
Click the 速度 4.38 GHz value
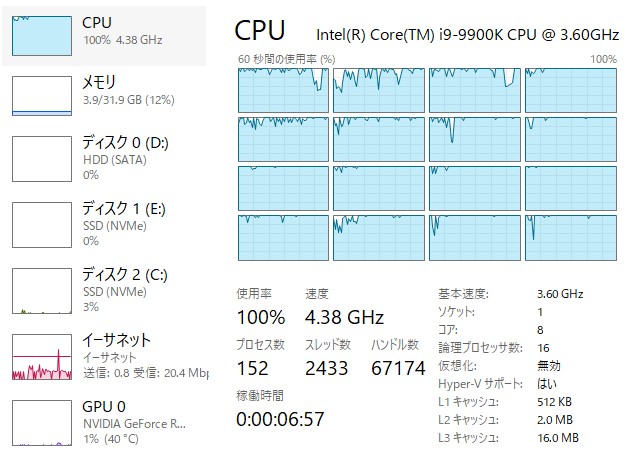[x=344, y=317]
